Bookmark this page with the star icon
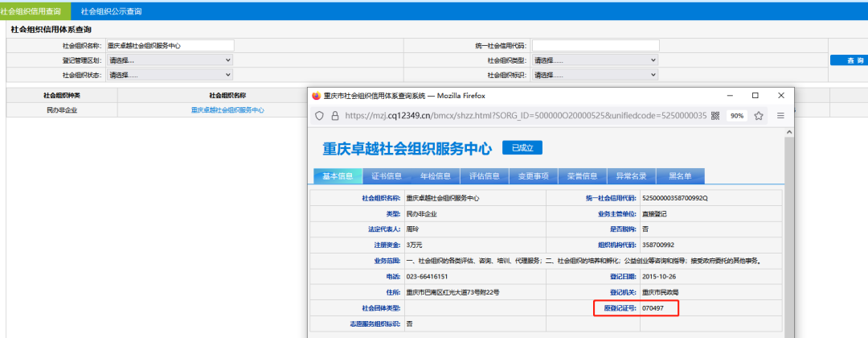 click(759, 116)
